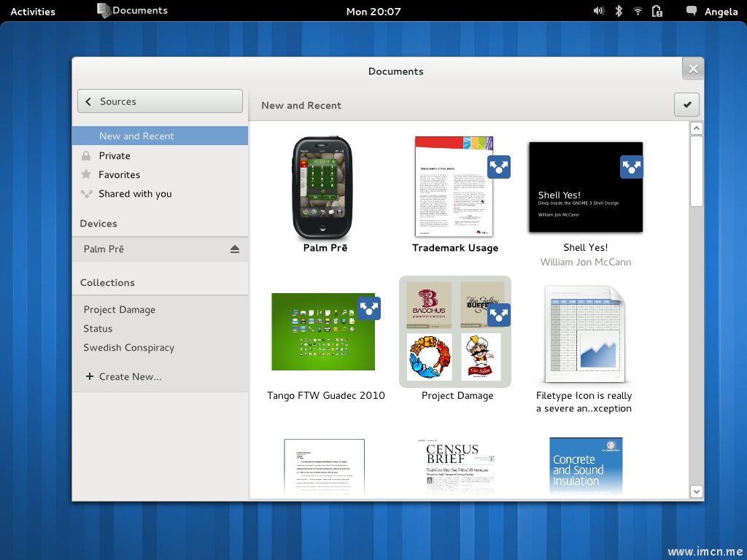
Task: Open the Bluetooth indicator in top bar
Action: [619, 11]
